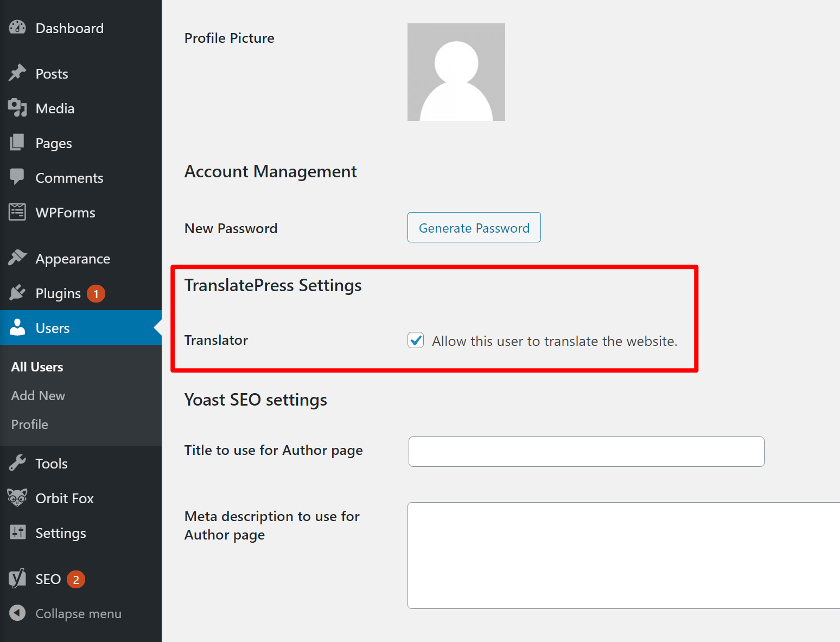The width and height of the screenshot is (840, 642).
Task: Select the Users person icon
Action: click(x=18, y=328)
